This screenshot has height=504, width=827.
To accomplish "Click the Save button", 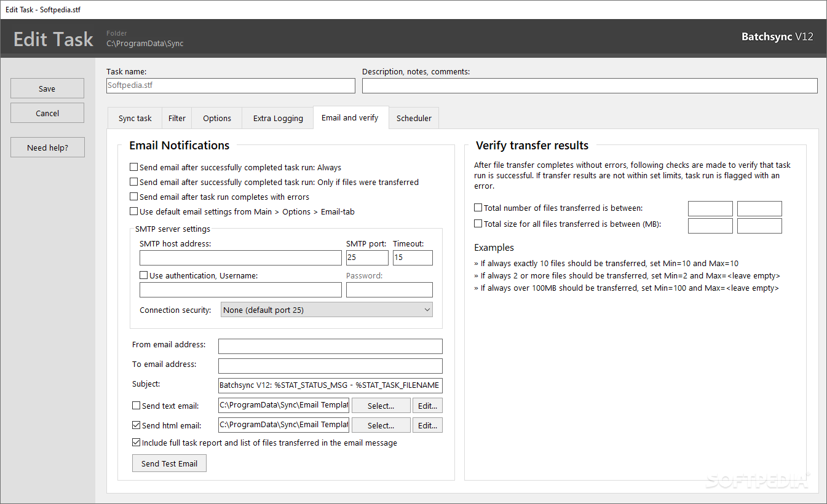I will tap(47, 89).
